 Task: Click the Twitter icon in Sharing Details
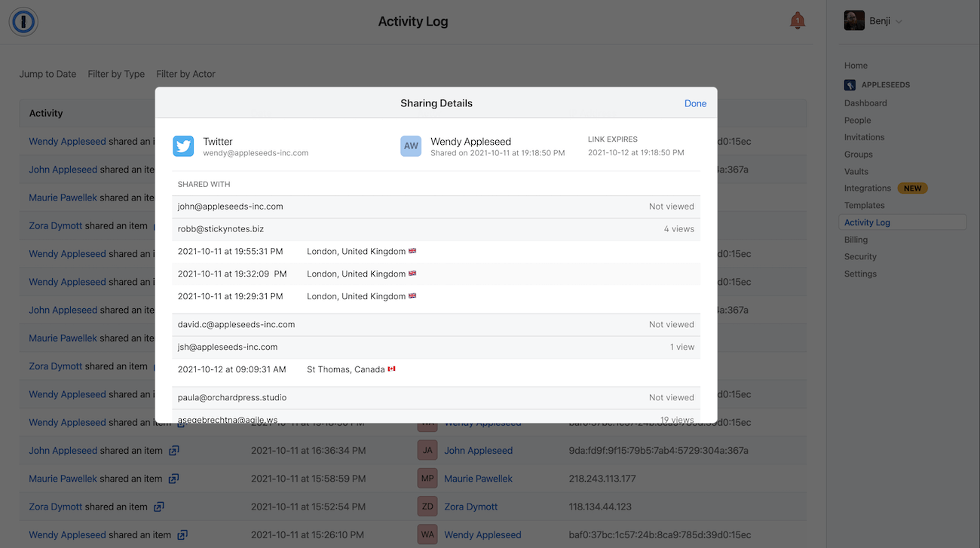coord(183,145)
